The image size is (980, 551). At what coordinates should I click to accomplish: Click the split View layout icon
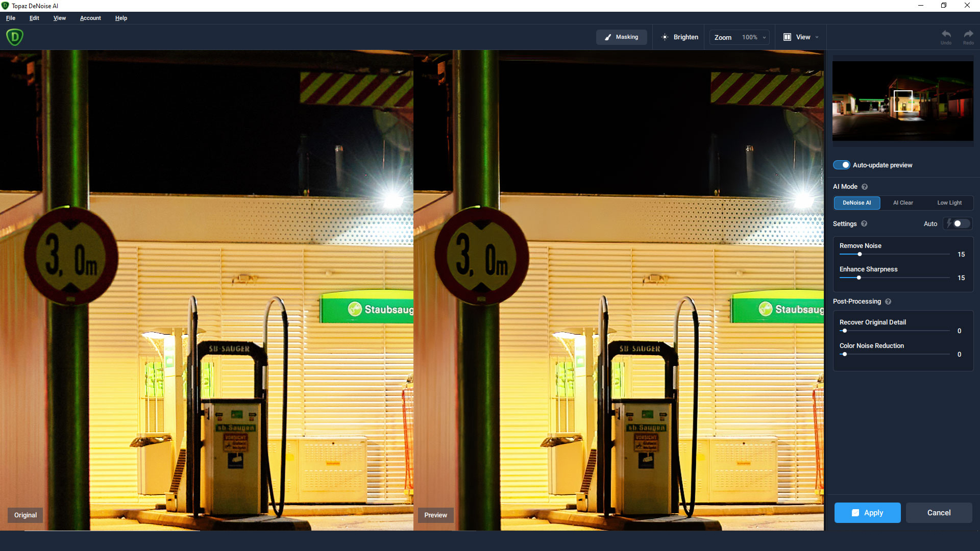click(787, 37)
